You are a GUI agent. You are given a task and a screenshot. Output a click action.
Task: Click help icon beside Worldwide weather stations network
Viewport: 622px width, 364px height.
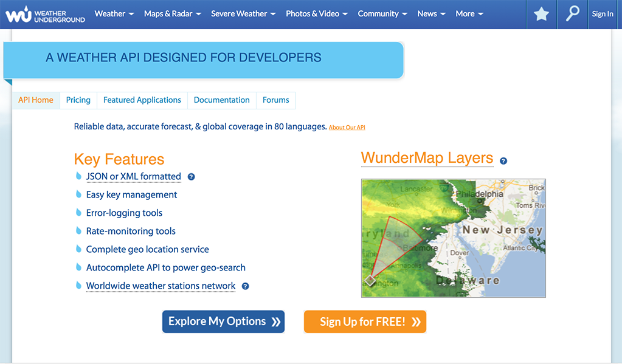point(245,286)
